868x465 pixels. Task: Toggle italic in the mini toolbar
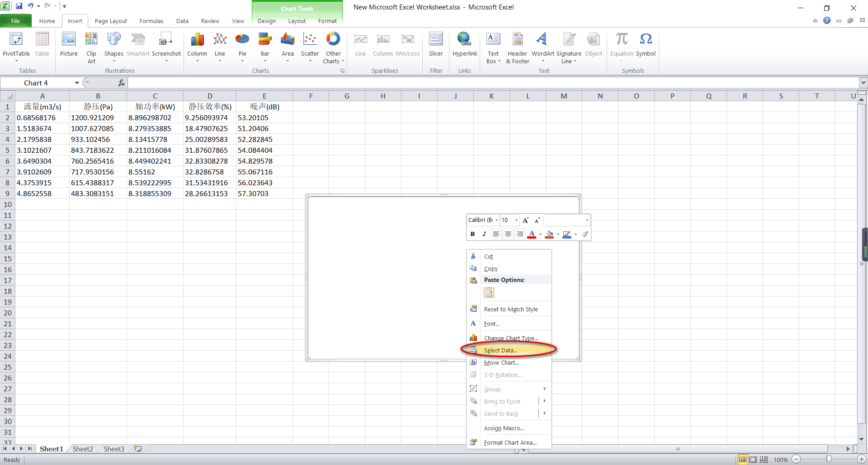click(x=484, y=234)
